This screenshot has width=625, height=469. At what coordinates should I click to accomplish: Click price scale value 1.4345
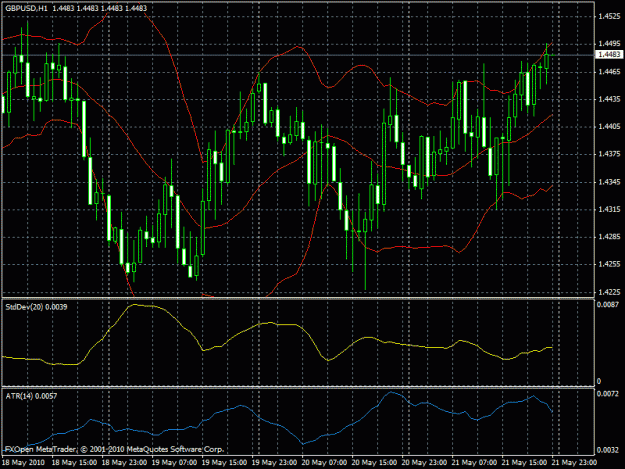click(609, 182)
